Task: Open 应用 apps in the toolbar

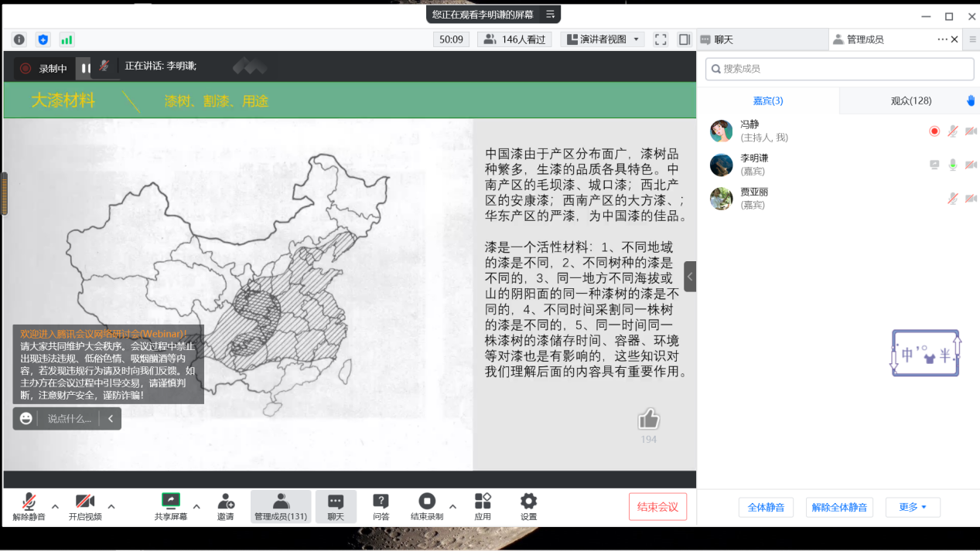Action: tap(483, 507)
